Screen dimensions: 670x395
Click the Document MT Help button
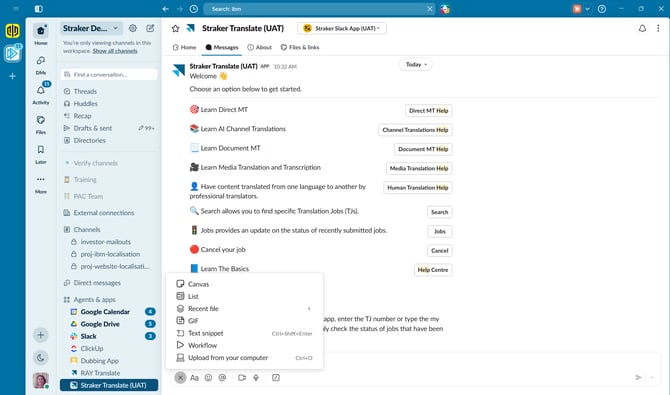pos(423,149)
